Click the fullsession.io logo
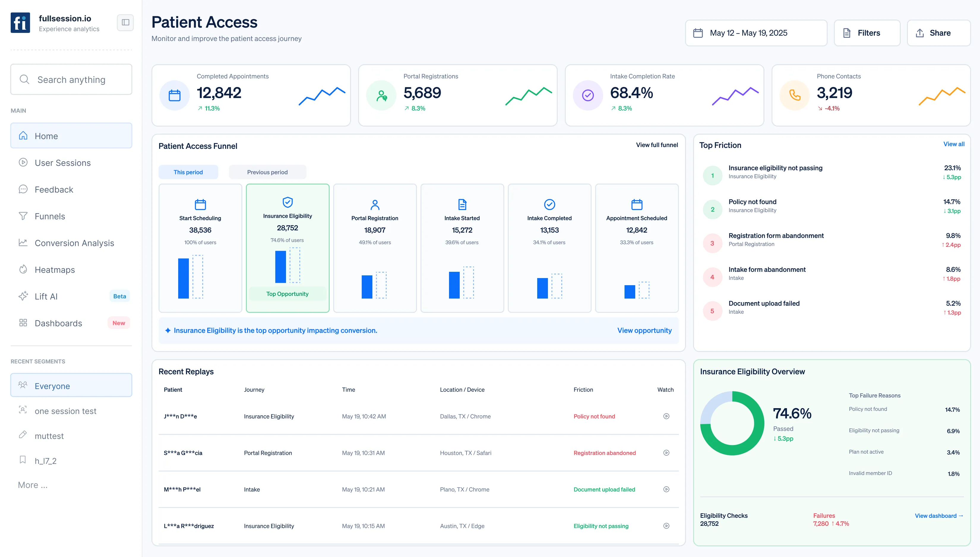980x557 pixels. [20, 23]
